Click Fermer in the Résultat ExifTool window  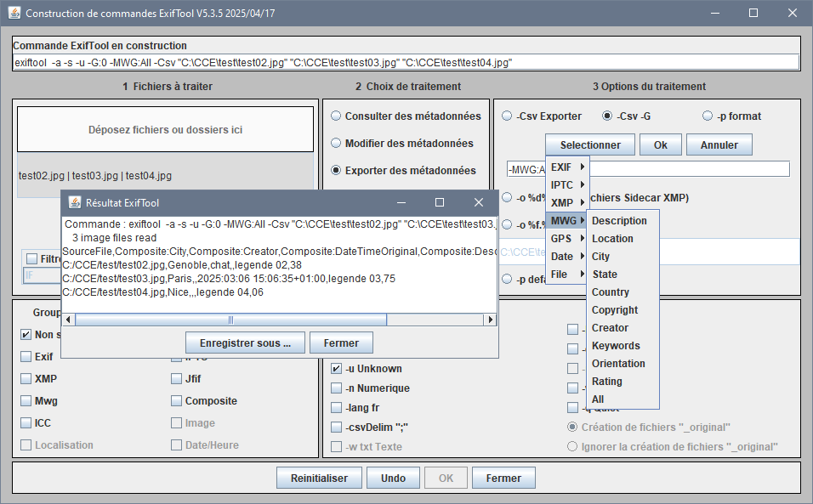[x=341, y=343]
